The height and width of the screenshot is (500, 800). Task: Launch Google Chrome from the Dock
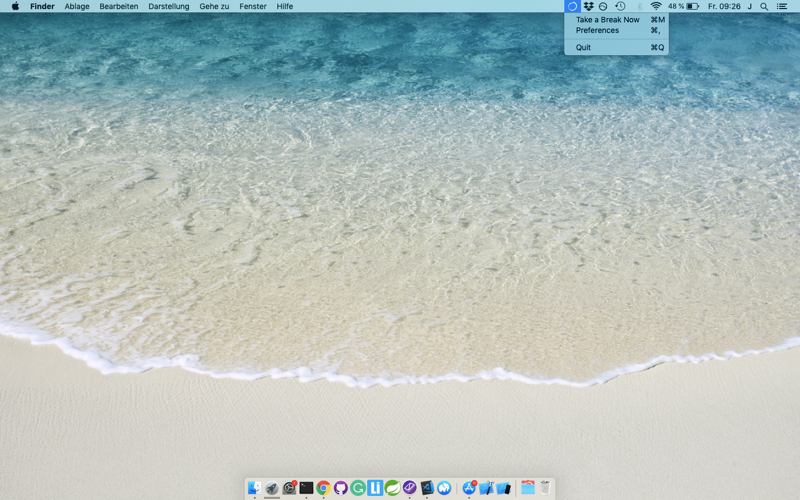coord(323,488)
